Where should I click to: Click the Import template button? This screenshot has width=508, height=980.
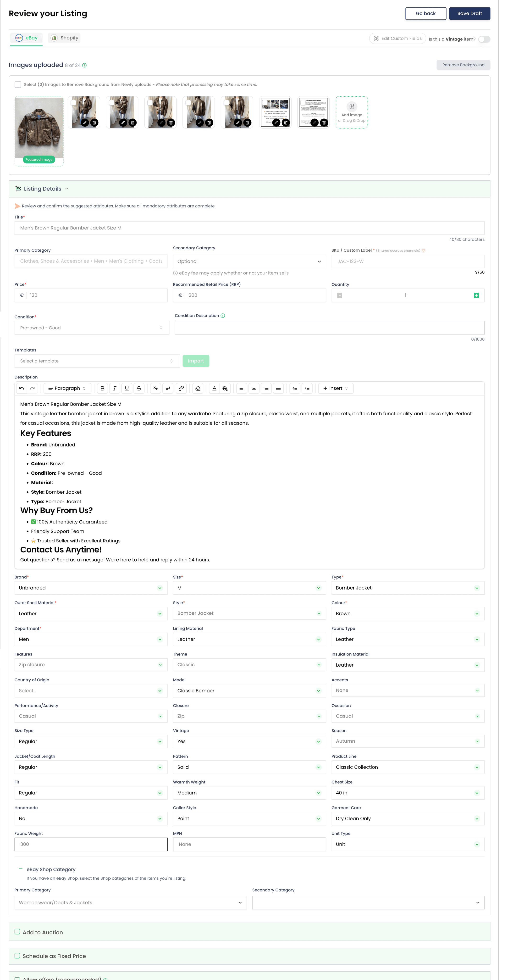click(196, 361)
